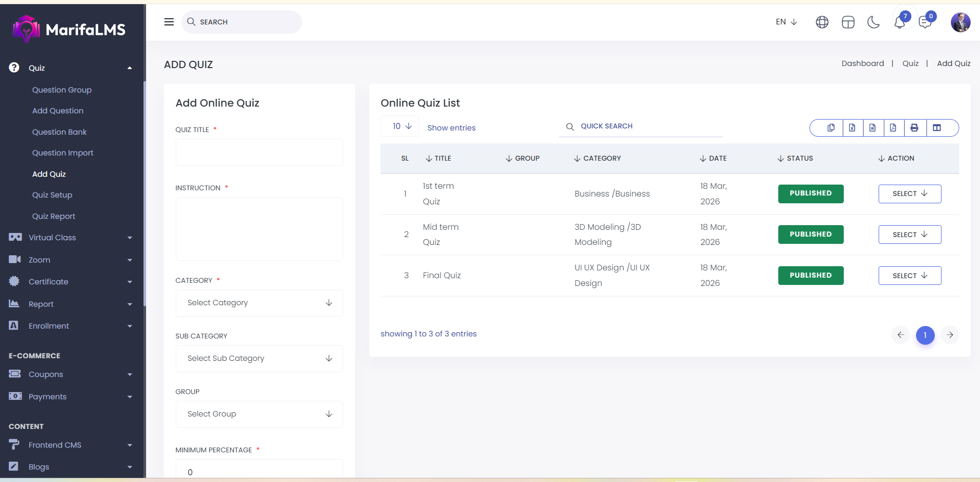Screen dimensions: 980x482
Task: Print the online quiz list
Action: (914, 128)
